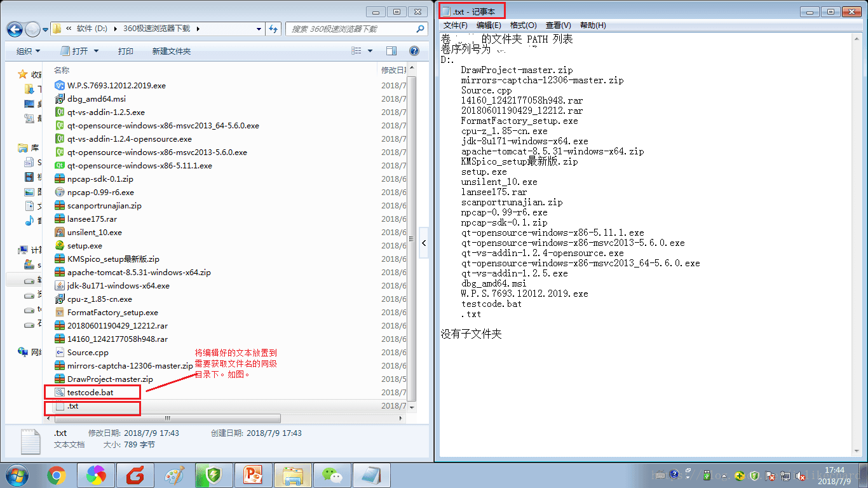Click the search magnifier icon in Explorer

(420, 29)
